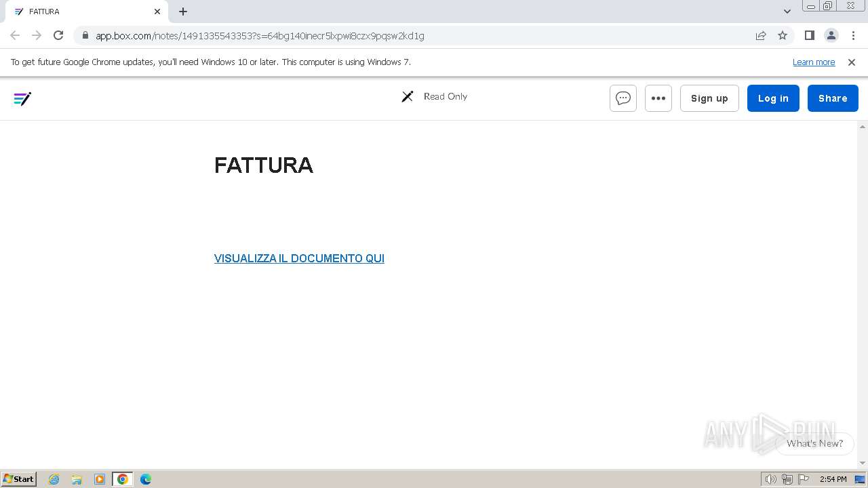Reload the page with the refresh icon
Screen dimensions: 868x488
tap(58, 36)
